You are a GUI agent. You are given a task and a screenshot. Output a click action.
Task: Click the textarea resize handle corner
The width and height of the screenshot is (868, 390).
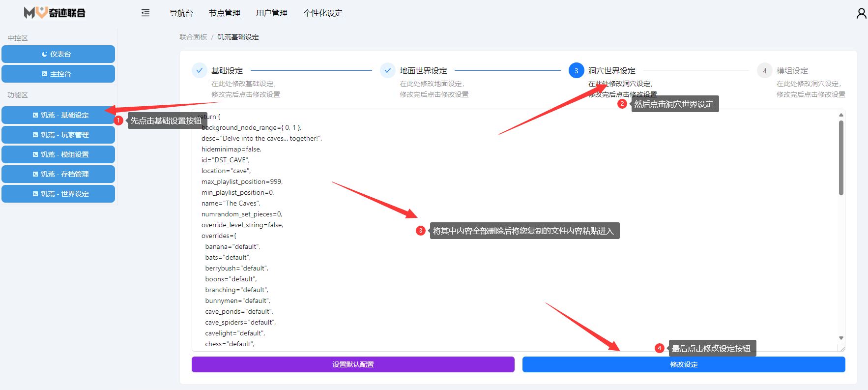(841, 347)
